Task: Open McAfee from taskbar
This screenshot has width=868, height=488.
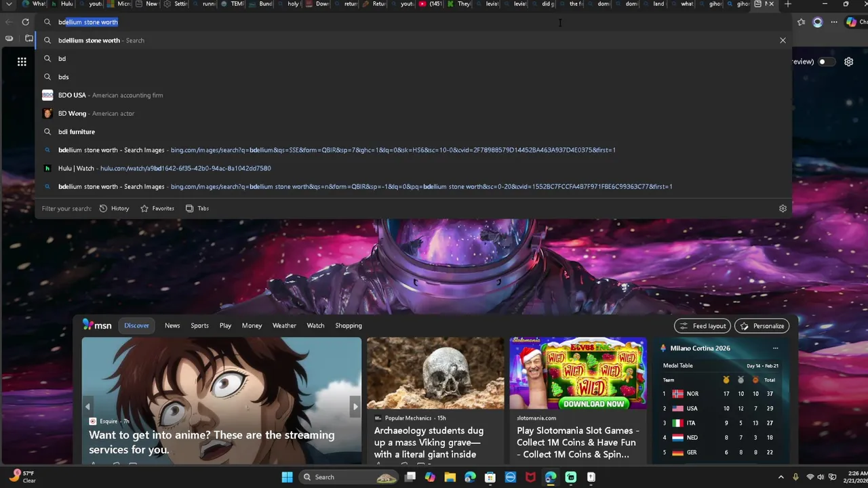Action: pyautogui.click(x=530, y=477)
